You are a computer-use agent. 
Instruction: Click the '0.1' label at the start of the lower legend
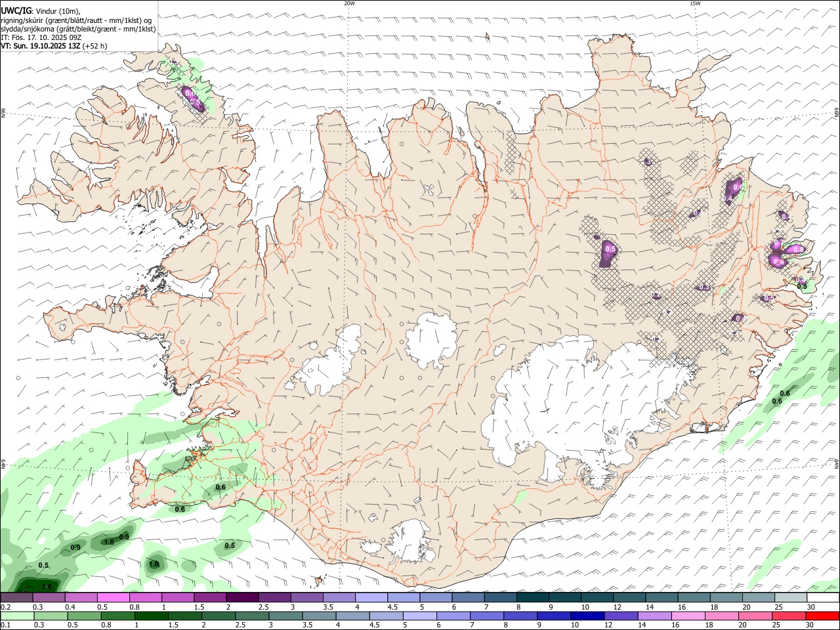5,625
